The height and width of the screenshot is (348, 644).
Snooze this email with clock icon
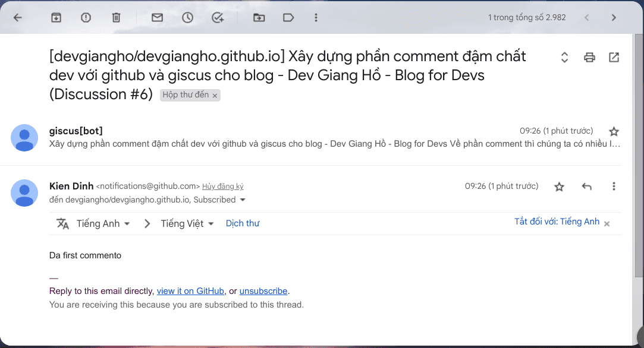tap(187, 18)
